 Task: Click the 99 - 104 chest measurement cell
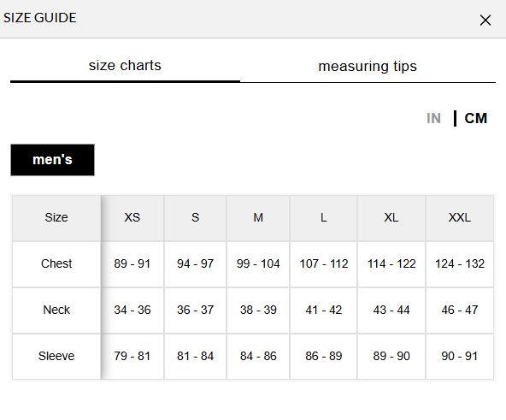(x=258, y=264)
